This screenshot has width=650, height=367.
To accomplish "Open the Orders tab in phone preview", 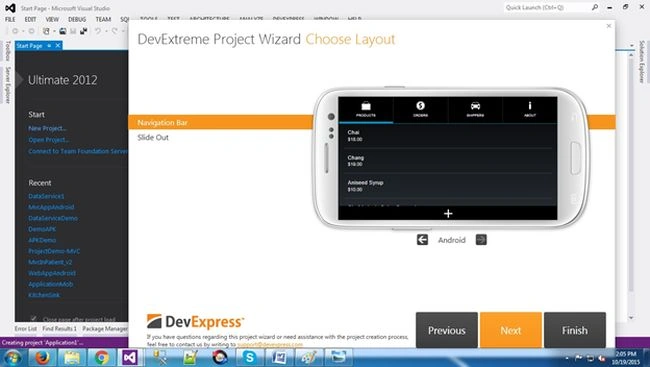I will [x=420, y=110].
